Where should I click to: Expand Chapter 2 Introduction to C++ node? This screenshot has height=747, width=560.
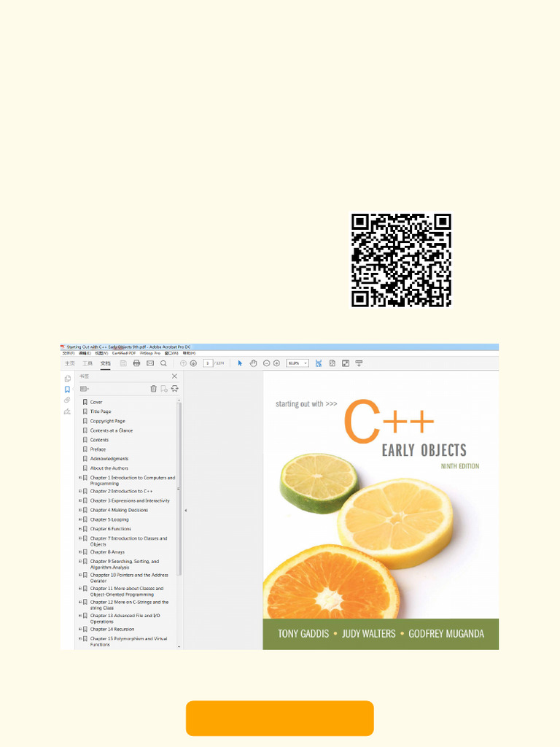coord(80,491)
